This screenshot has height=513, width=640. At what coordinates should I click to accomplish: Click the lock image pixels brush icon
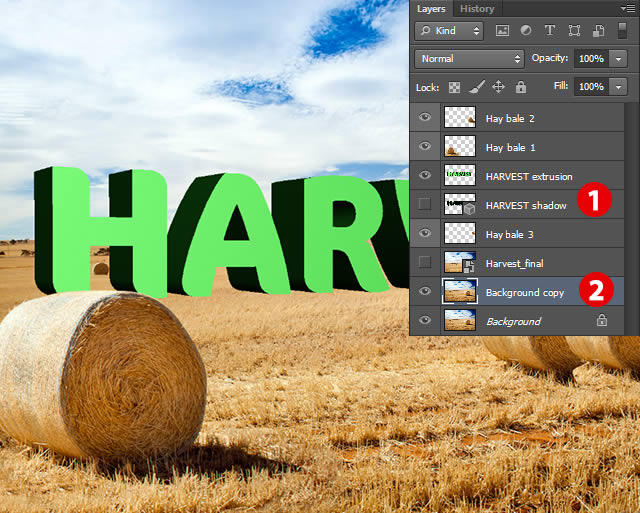[x=476, y=87]
